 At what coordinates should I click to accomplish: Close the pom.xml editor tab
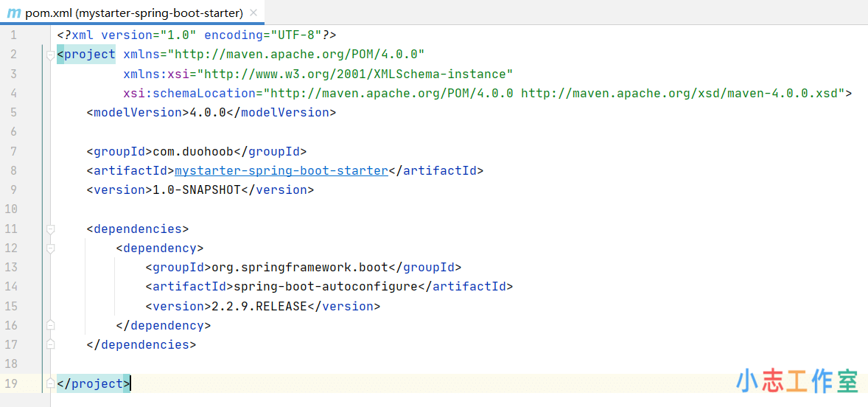253,13
